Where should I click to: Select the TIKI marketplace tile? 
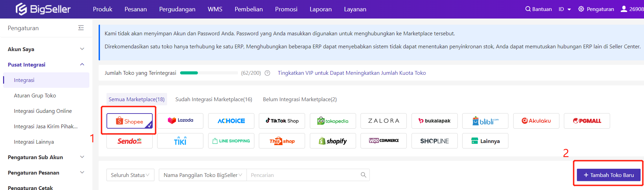click(x=180, y=141)
